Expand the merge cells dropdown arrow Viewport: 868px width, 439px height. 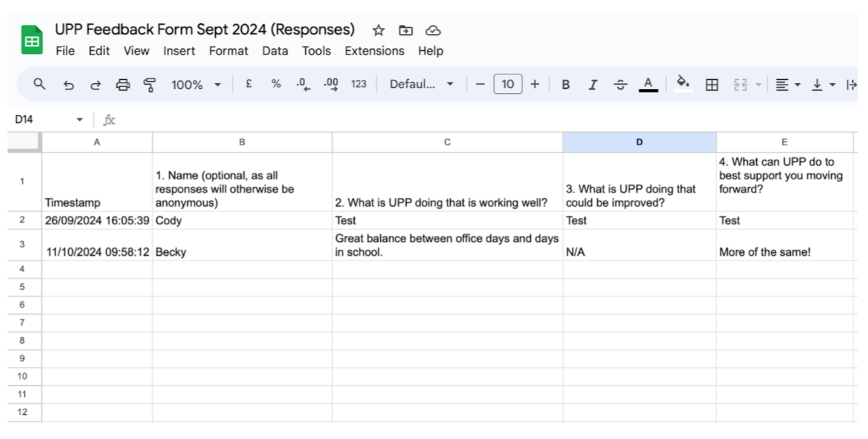tap(758, 85)
